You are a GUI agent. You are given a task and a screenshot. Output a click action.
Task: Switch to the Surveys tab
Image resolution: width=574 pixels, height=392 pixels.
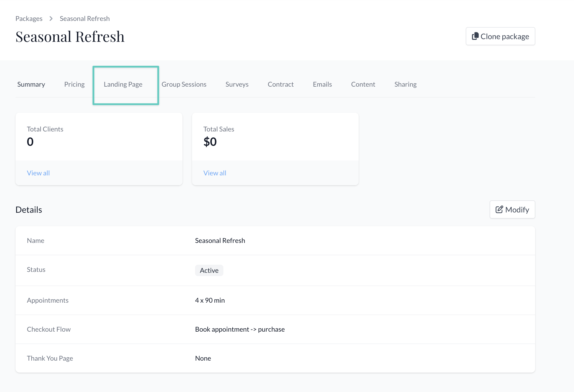click(237, 84)
